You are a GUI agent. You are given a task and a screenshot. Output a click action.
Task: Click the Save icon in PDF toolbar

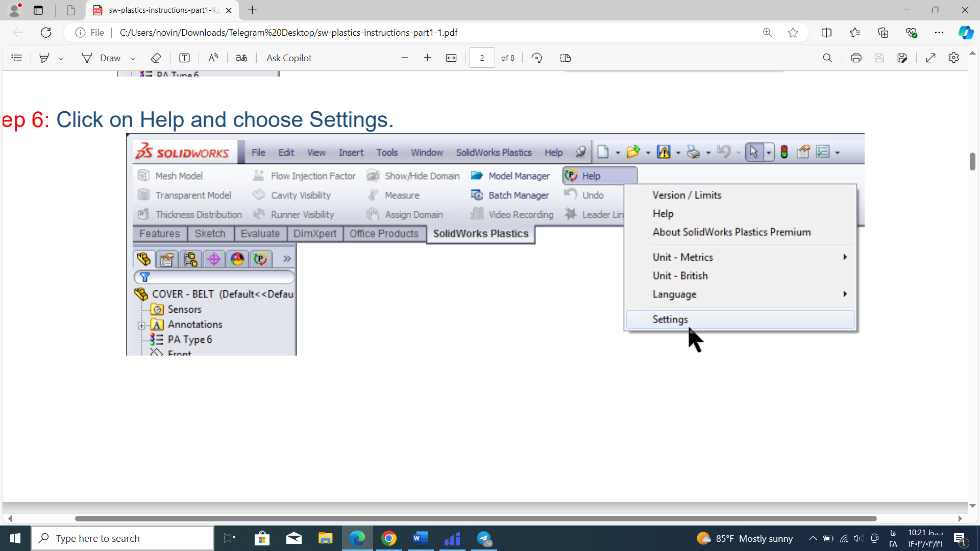[x=879, y=58]
